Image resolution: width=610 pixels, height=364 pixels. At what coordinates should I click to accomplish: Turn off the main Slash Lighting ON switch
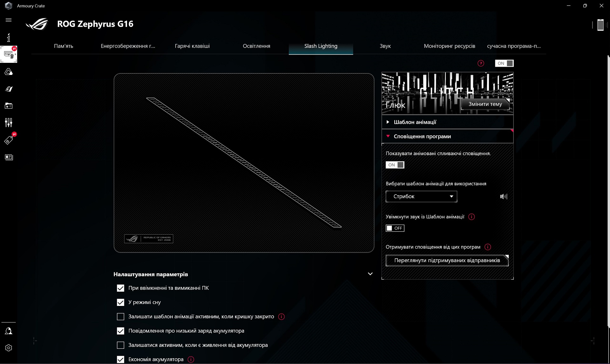[504, 63]
